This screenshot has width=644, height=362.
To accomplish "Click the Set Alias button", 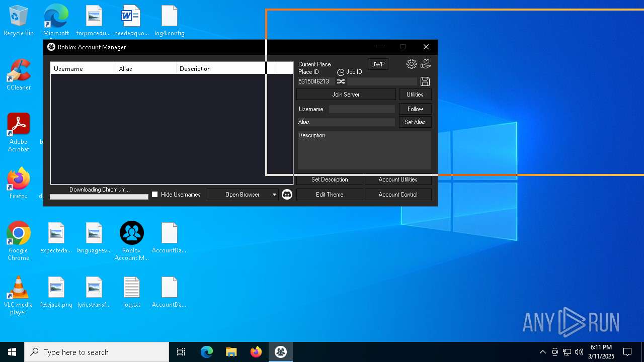I will pos(415,122).
